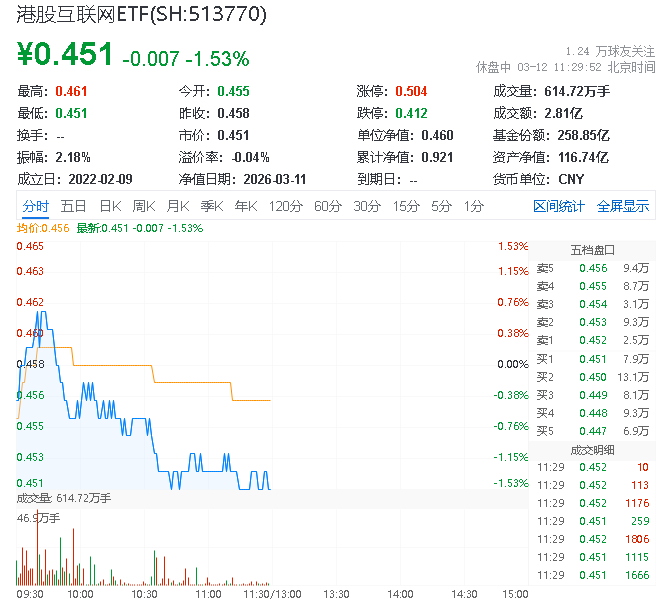Screen dimensions: 656x613
Task: Open the 1分 interval chart
Action: [x=473, y=206]
